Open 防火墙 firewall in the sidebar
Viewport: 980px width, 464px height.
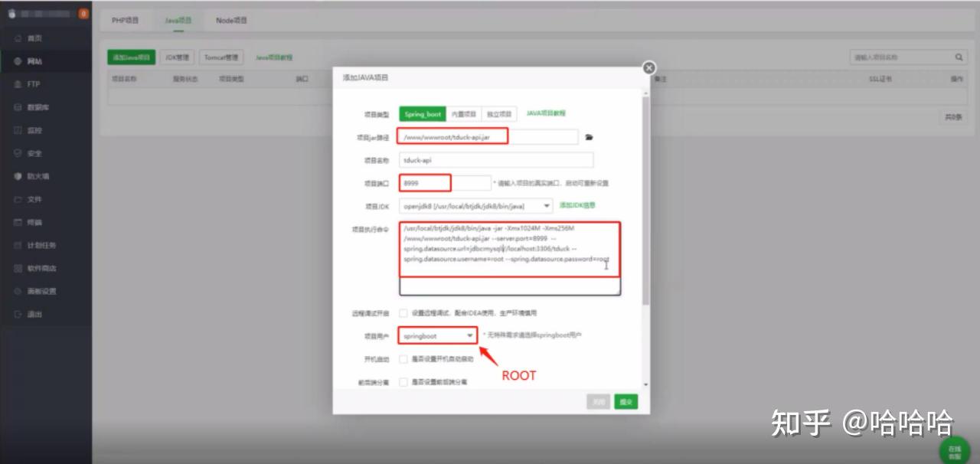coord(38,176)
